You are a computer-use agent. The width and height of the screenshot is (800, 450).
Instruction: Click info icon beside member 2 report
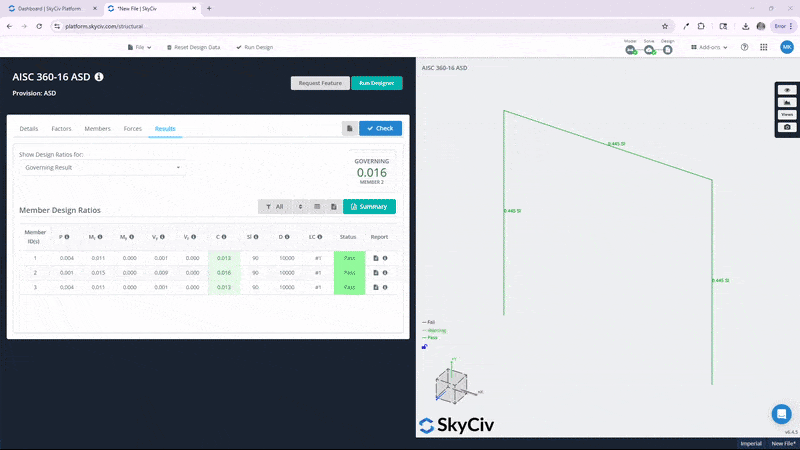[385, 273]
